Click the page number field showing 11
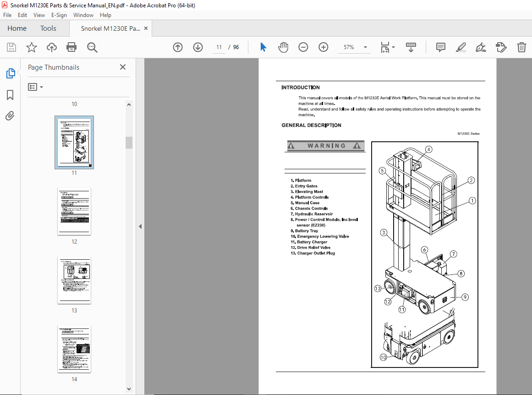The height and width of the screenshot is (395, 532). (219, 47)
